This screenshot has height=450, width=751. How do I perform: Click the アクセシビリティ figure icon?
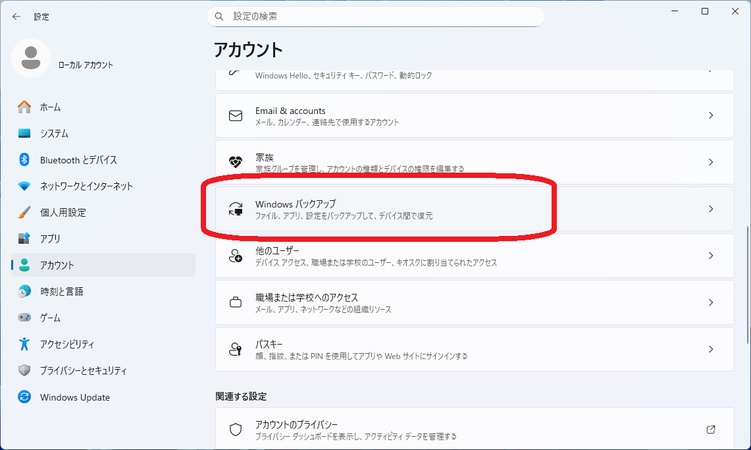pos(24,344)
